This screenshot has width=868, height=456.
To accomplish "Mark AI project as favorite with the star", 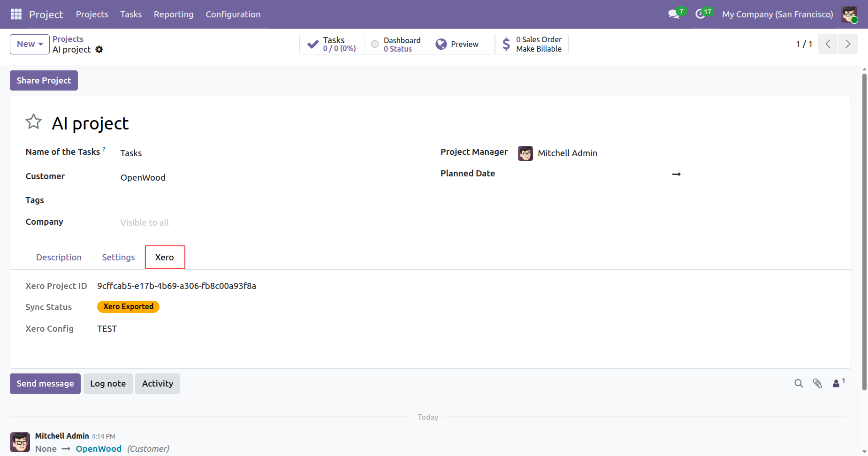I will click(x=33, y=122).
